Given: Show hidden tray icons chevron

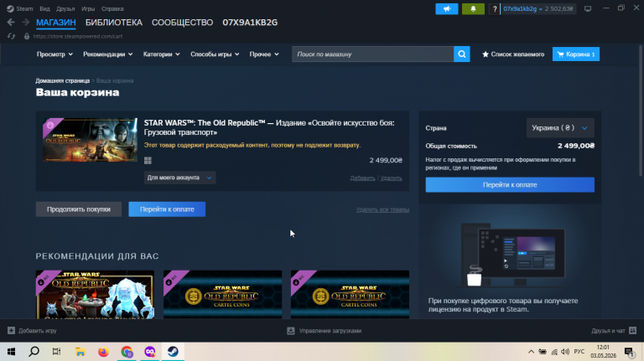Looking at the screenshot, I should tap(531, 352).
